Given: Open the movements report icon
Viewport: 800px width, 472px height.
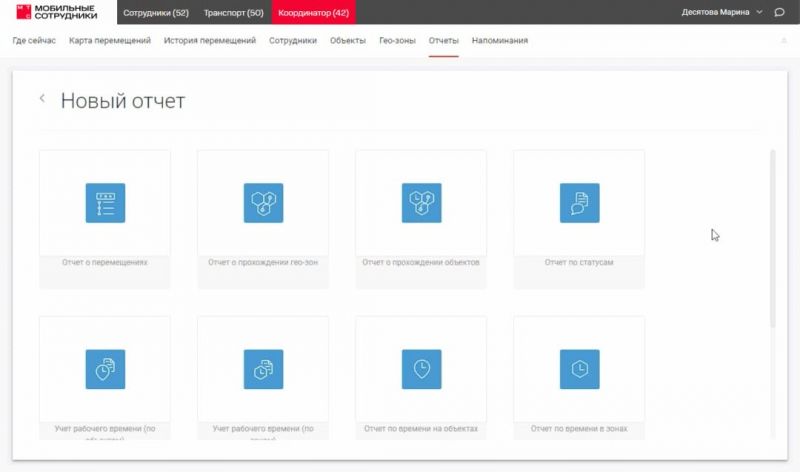Looking at the screenshot, I should (105, 203).
